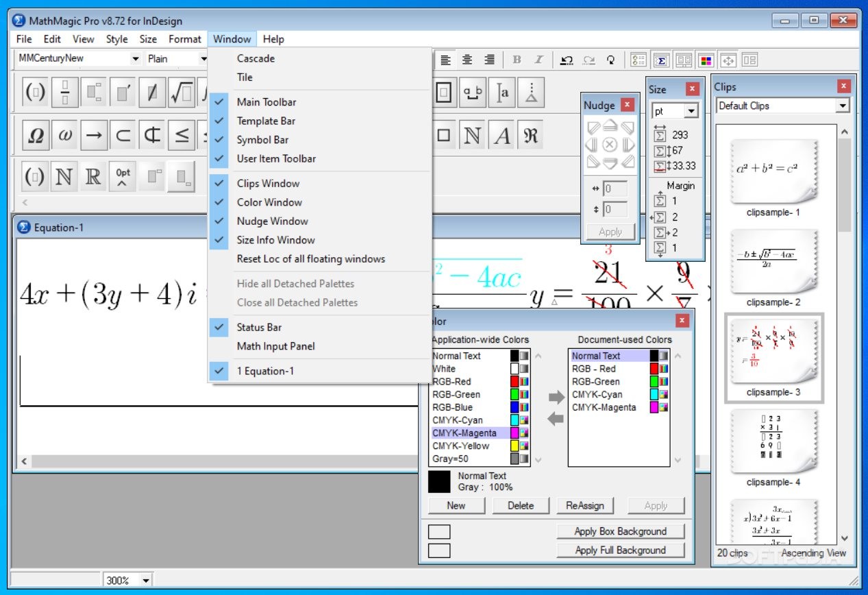This screenshot has width=868, height=595.
Task: Click Apply Full Background button
Action: click(x=621, y=550)
